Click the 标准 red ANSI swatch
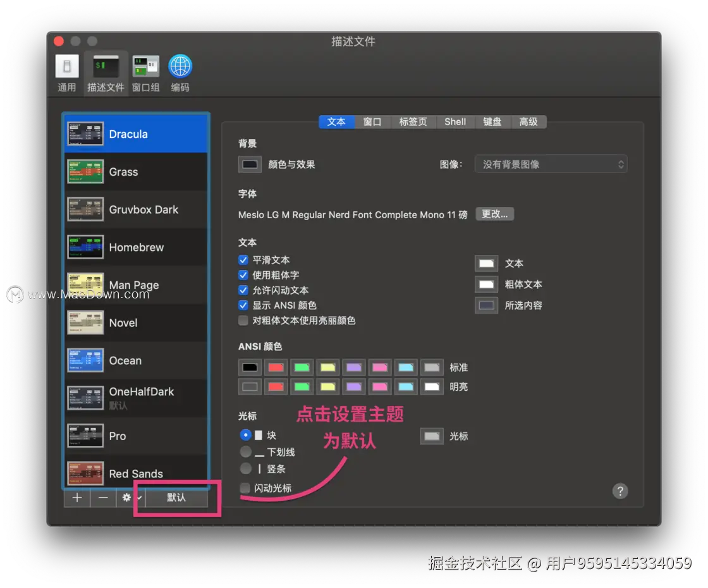Viewport: 708px width, 588px height. [276, 367]
